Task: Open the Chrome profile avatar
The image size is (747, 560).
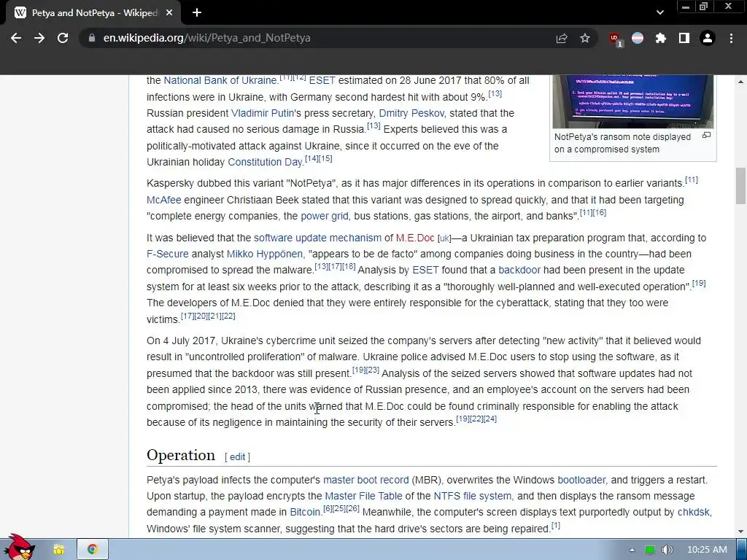Action: click(708, 38)
